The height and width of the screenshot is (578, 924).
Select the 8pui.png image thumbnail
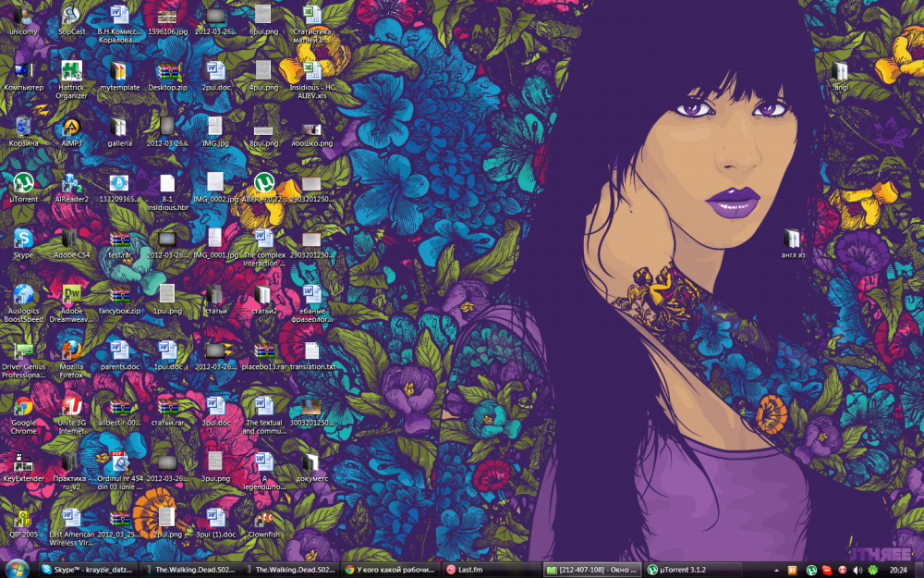263,132
